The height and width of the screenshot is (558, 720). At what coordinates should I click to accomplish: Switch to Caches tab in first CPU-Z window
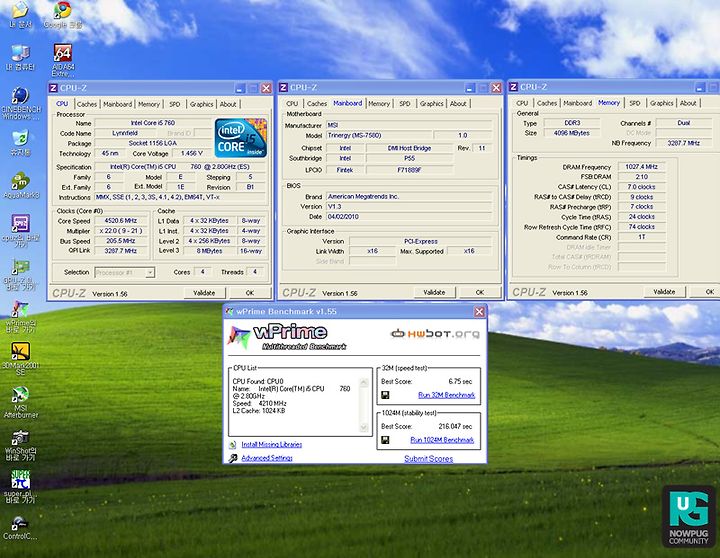pyautogui.click(x=86, y=104)
